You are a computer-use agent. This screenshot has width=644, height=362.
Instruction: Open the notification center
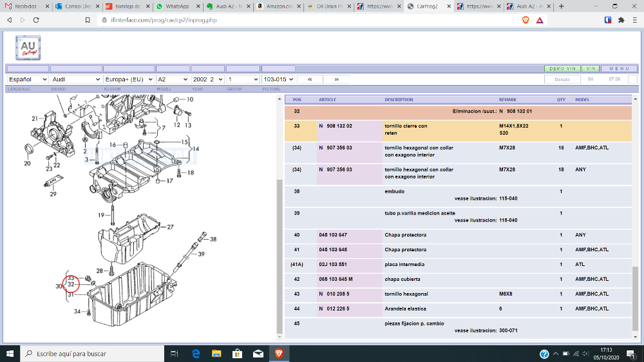pos(631,354)
